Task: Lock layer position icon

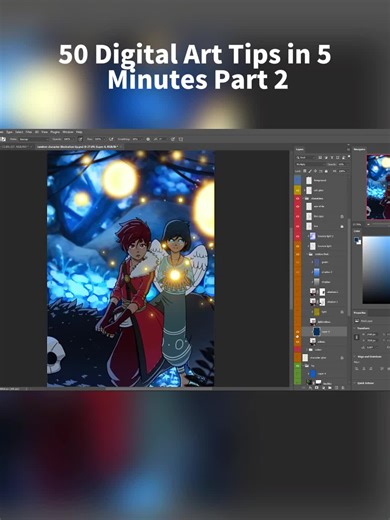Action: [x=315, y=171]
